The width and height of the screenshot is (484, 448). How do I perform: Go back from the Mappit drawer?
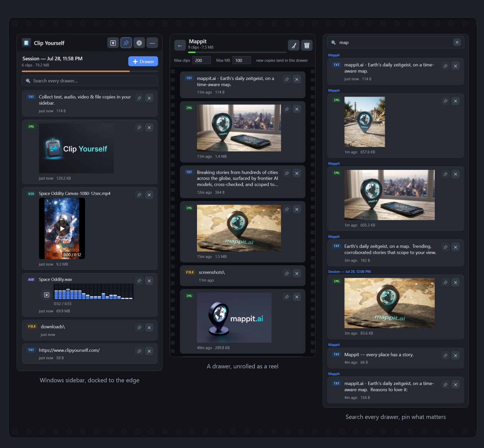click(x=180, y=45)
